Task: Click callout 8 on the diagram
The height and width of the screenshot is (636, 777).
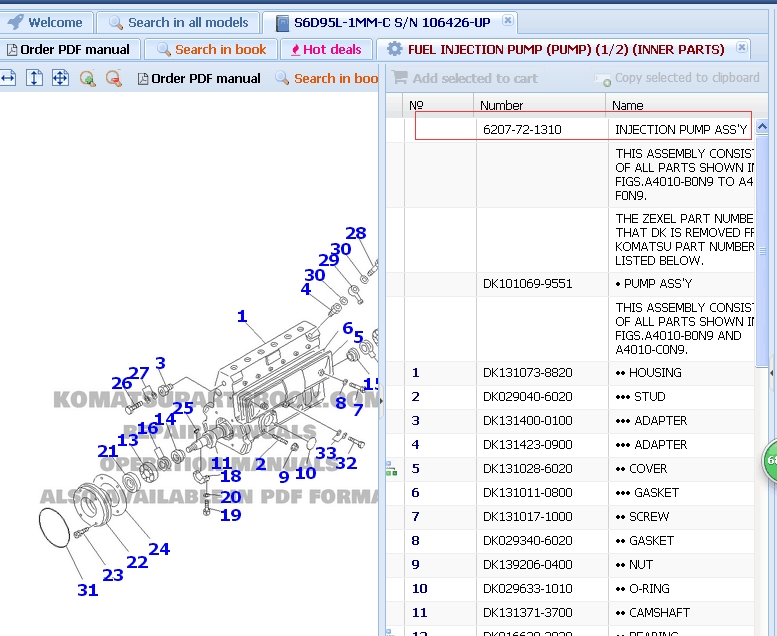Action: 341,403
